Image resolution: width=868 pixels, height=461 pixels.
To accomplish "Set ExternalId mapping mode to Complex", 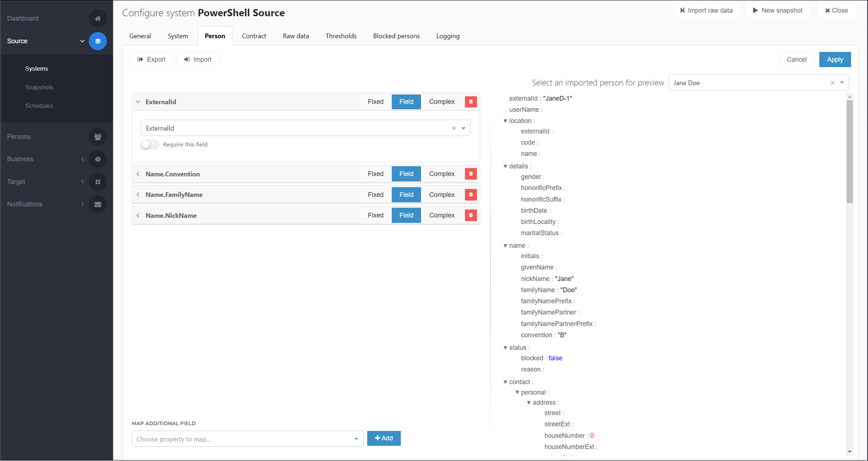I will tap(442, 102).
